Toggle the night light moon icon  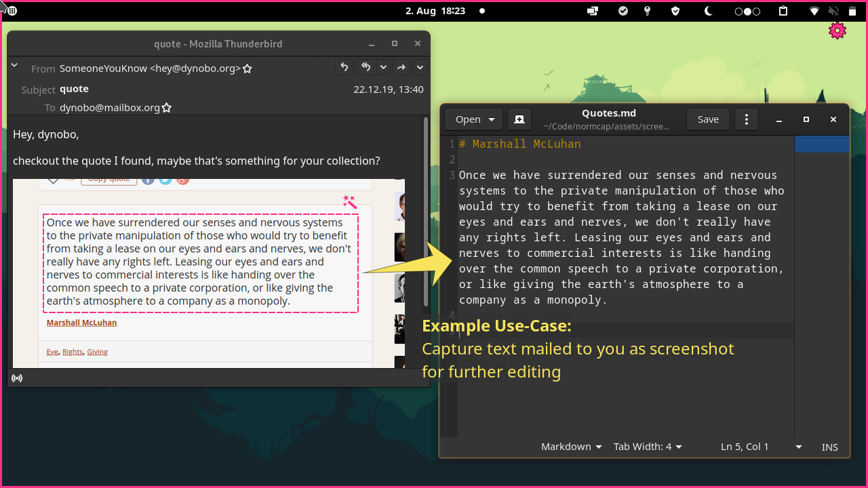click(709, 11)
